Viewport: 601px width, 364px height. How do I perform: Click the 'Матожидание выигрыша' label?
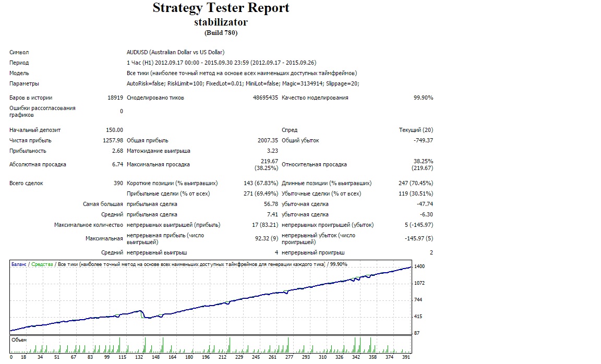pyautogui.click(x=159, y=151)
